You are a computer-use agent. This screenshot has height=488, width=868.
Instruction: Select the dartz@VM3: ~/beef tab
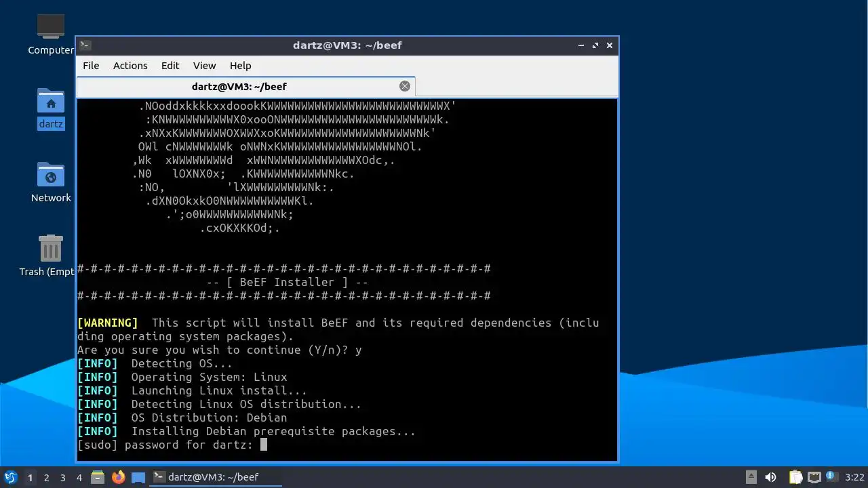coord(245,87)
